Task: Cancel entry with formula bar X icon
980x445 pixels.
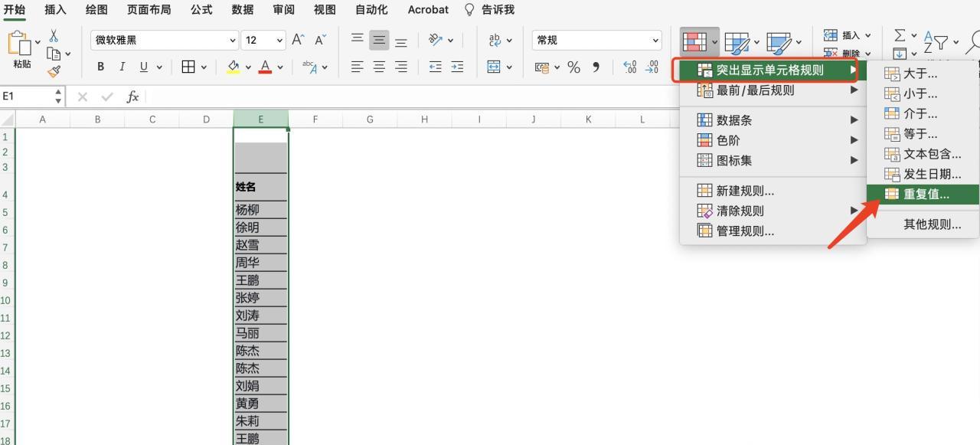Action: tap(83, 97)
